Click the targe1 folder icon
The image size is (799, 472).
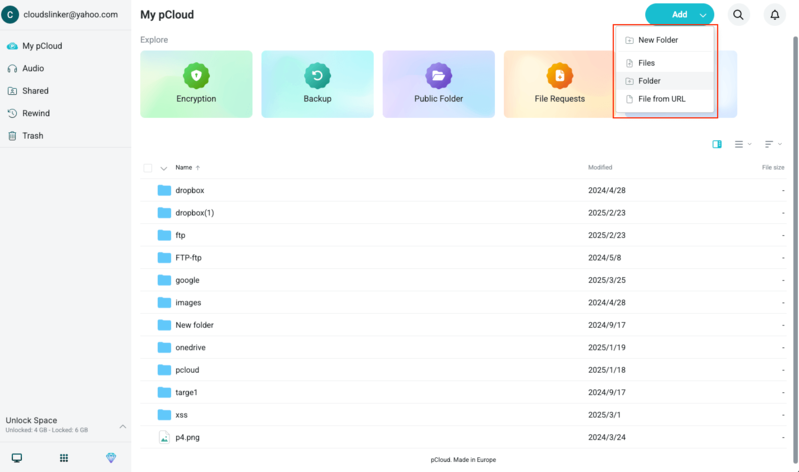click(x=164, y=392)
